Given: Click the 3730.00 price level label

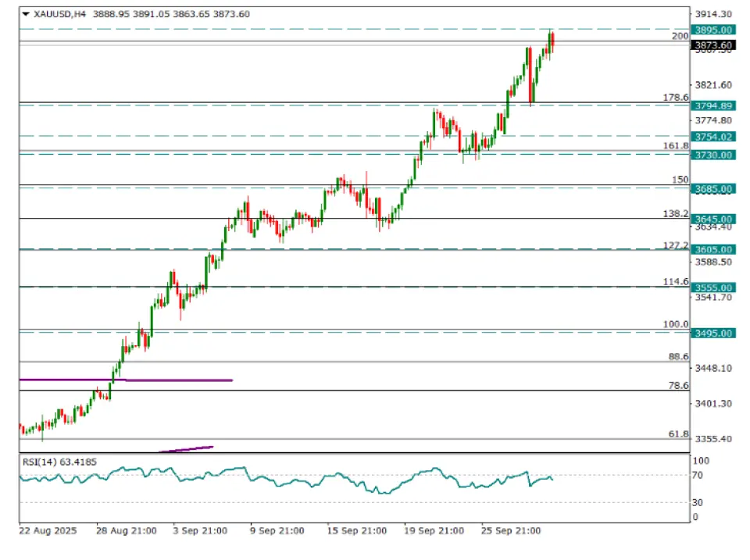Looking at the screenshot, I should tap(713, 155).
